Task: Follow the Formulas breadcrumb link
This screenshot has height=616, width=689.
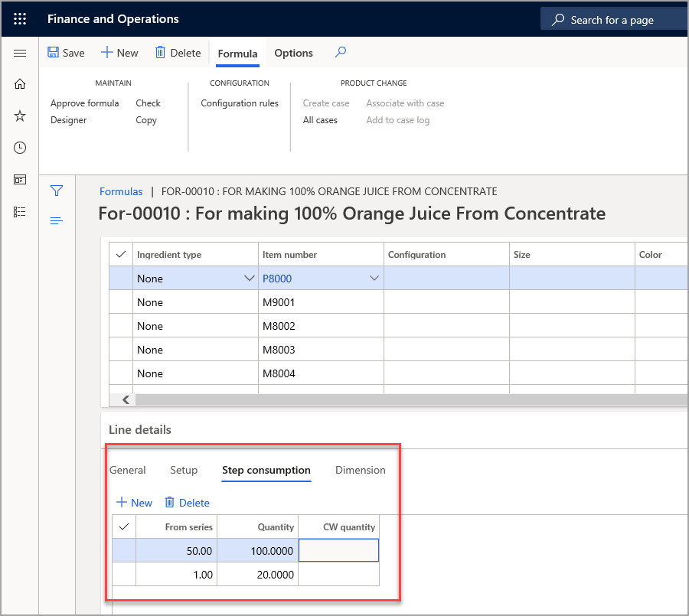Action: point(121,191)
